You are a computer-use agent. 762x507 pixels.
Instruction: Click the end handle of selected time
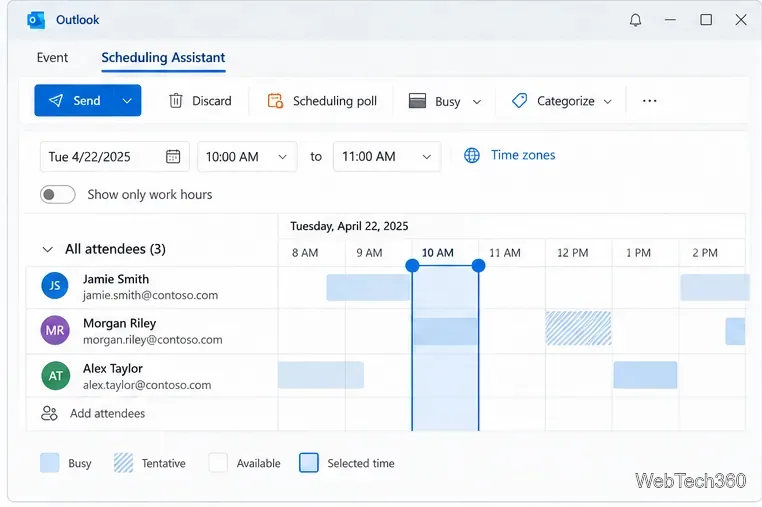pos(478,265)
